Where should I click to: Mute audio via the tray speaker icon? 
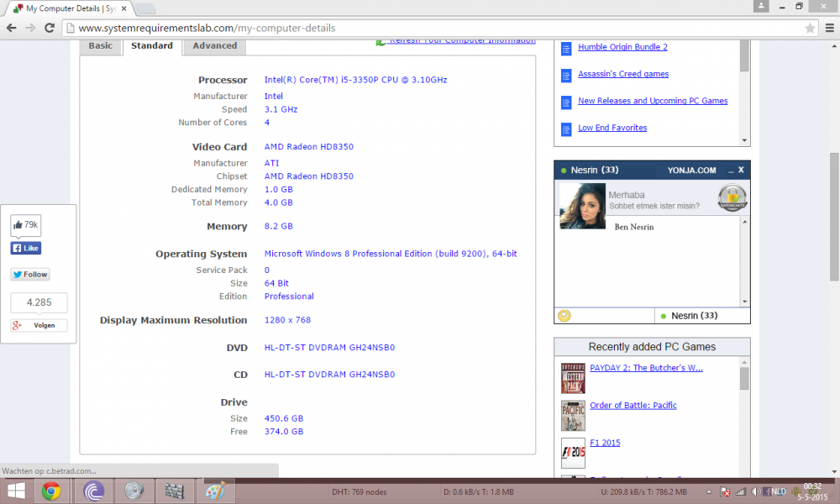pos(754,491)
